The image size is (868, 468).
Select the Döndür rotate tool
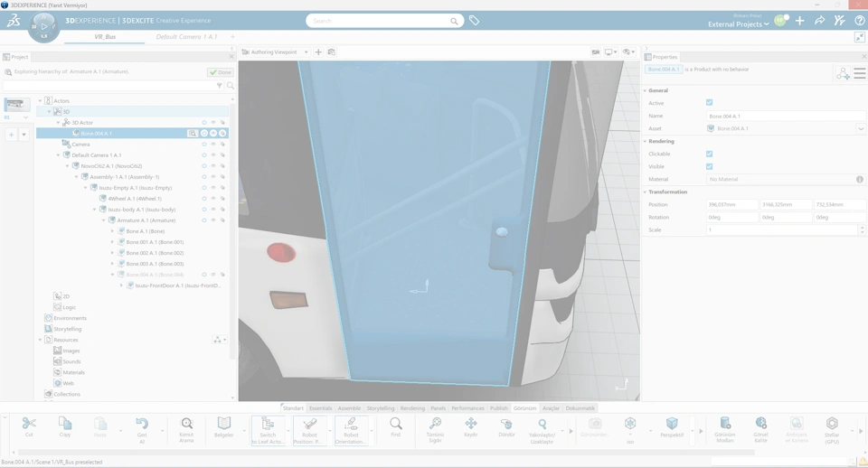tap(506, 424)
